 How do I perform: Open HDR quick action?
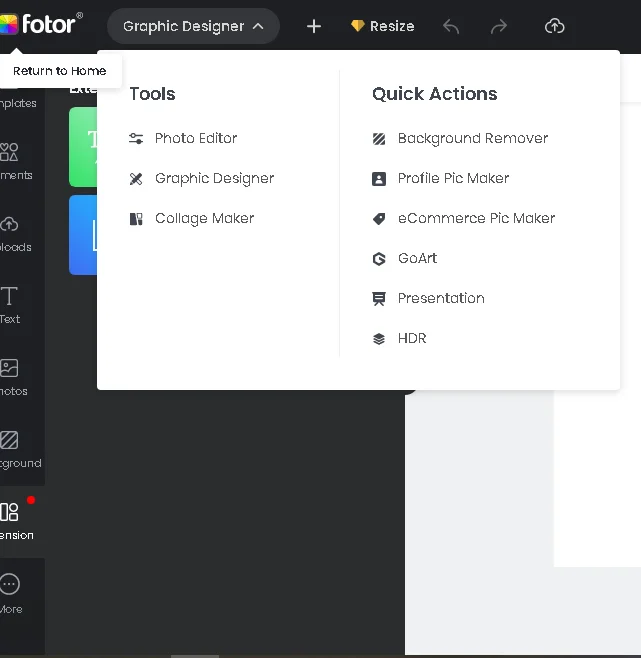[x=399, y=338]
